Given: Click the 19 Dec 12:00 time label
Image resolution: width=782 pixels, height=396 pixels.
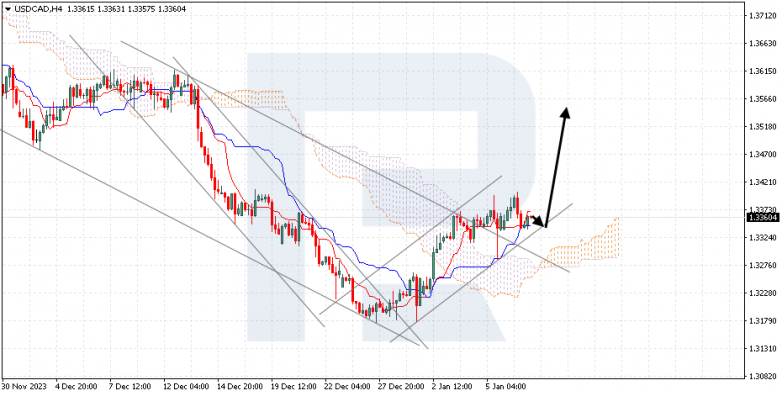Looking at the screenshot, I should coord(293,387).
